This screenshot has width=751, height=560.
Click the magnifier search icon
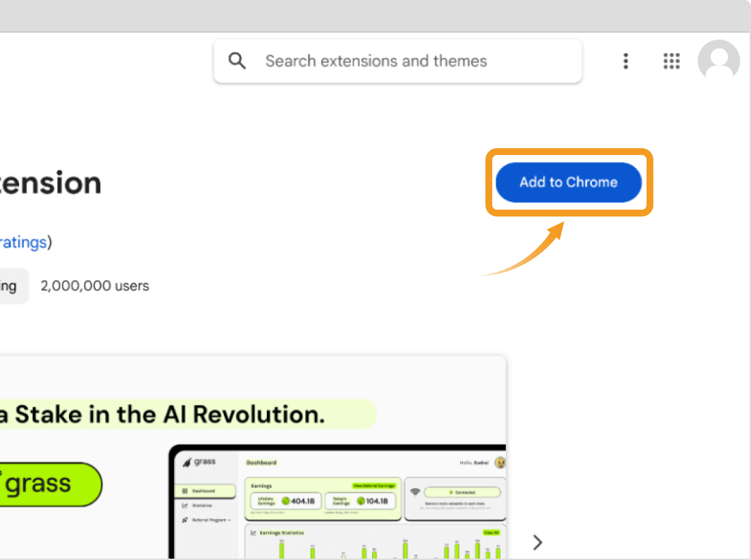click(x=237, y=61)
